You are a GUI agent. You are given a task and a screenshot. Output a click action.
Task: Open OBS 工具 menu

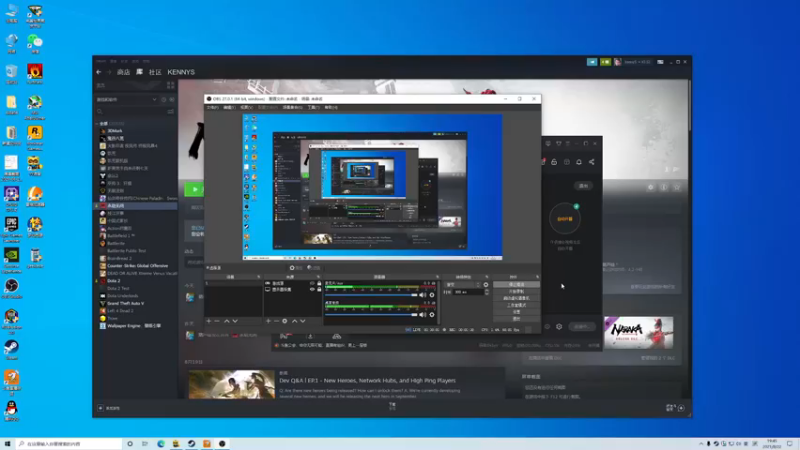click(x=313, y=108)
